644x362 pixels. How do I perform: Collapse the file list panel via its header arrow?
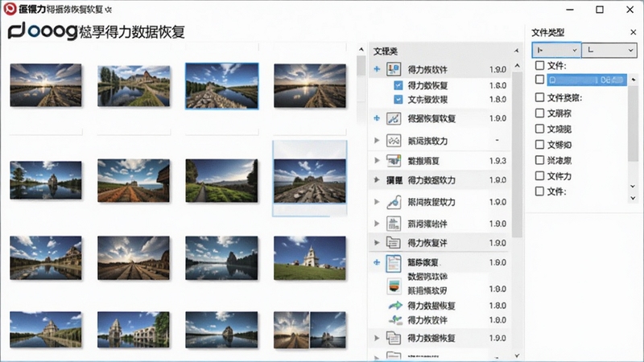[516, 51]
